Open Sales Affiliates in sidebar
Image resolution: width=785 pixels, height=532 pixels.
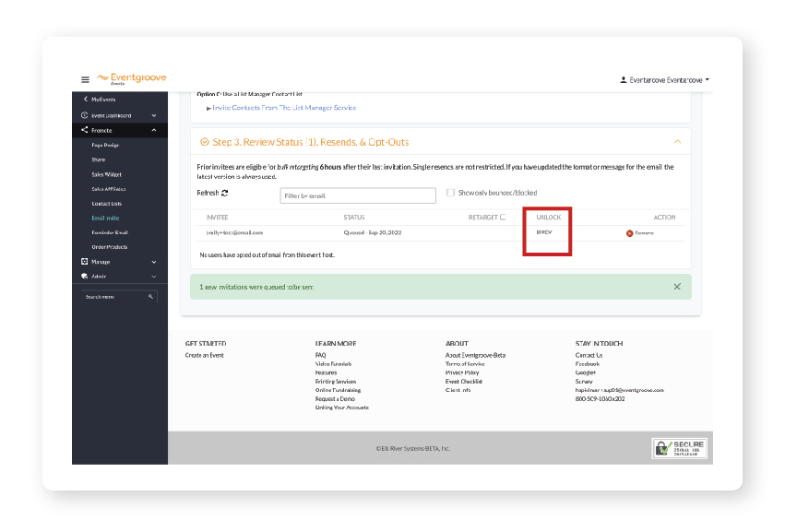tap(109, 189)
